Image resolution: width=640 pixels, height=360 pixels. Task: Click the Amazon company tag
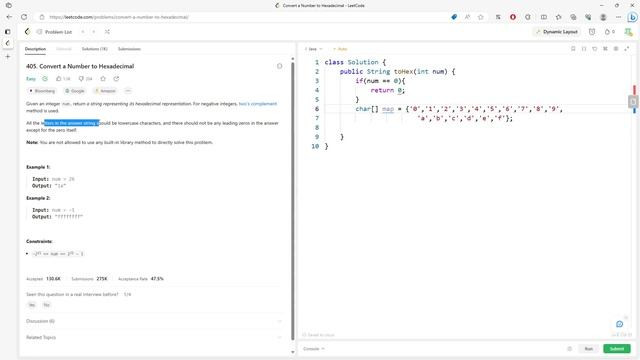(105, 91)
